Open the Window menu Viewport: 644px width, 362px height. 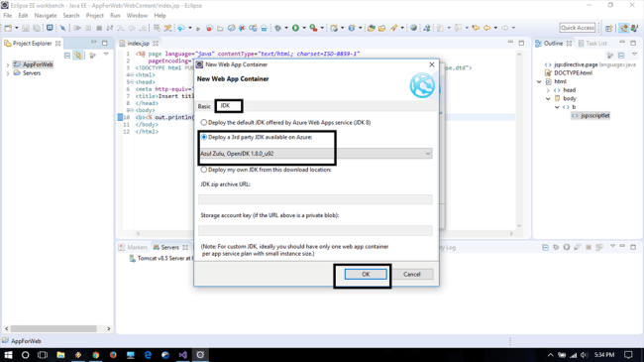click(137, 15)
